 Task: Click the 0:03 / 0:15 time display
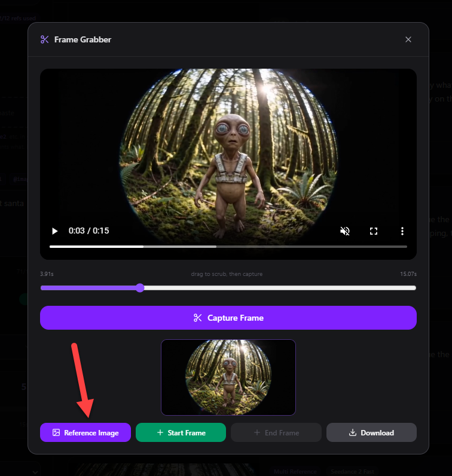pos(88,231)
